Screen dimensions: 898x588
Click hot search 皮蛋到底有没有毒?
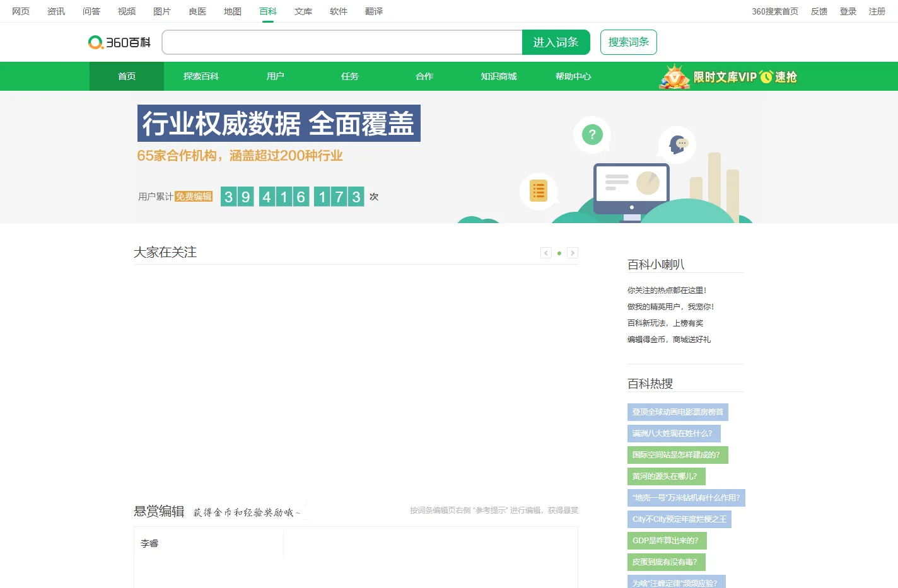667,562
